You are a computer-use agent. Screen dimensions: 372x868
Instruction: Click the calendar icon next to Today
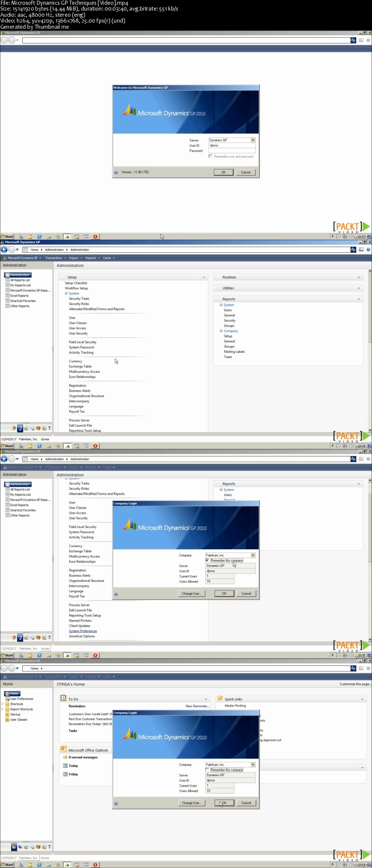(65, 765)
